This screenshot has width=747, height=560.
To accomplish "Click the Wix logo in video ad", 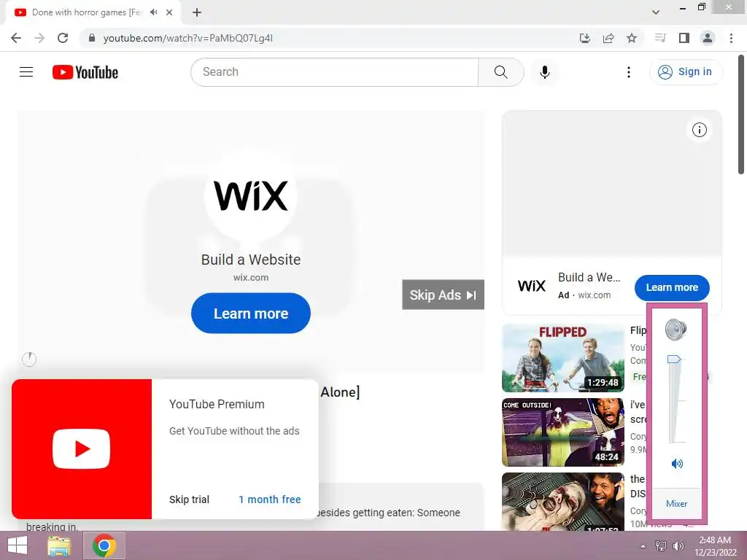I will click(251, 195).
